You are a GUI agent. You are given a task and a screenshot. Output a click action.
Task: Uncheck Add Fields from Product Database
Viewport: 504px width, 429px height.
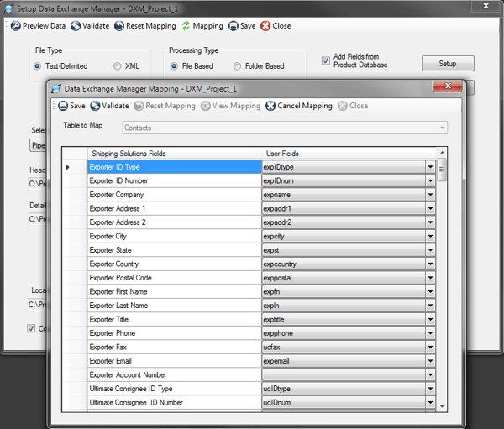(x=326, y=60)
